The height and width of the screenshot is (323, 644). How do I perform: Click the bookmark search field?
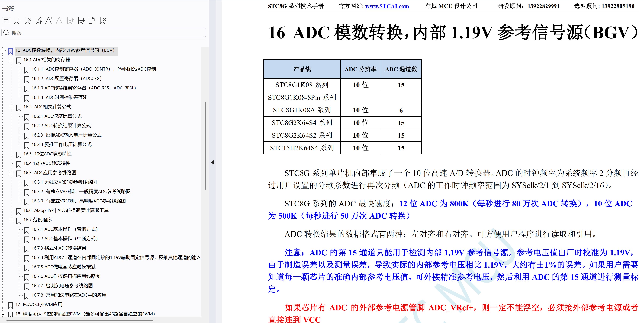104,33
